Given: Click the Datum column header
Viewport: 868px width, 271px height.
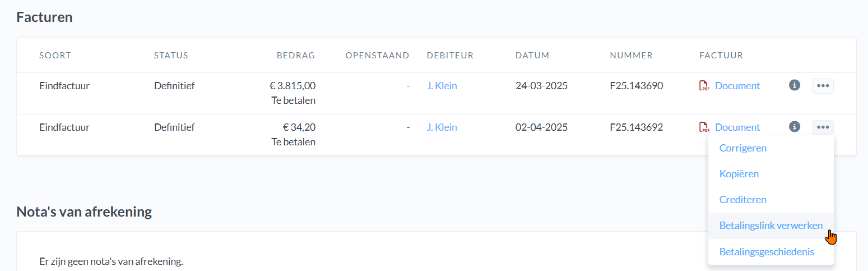Looking at the screenshot, I should pos(532,56).
